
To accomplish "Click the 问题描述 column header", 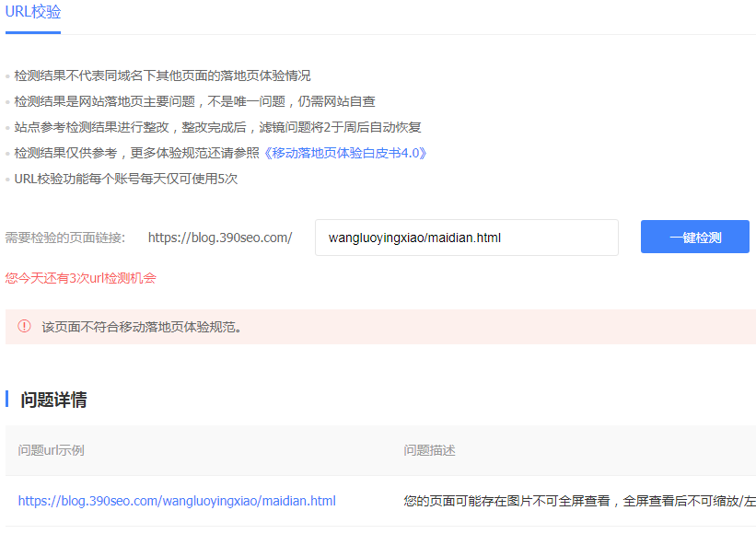I will [x=429, y=450].
